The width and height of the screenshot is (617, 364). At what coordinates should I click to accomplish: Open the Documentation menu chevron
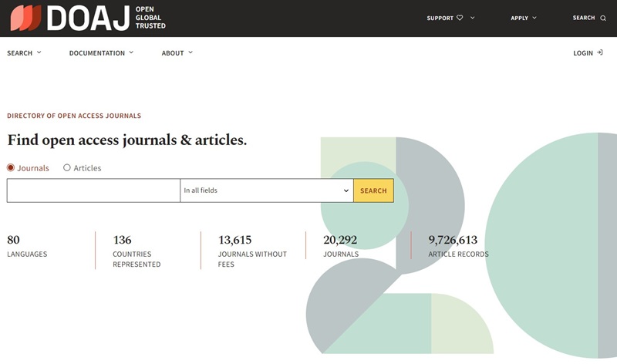(x=131, y=52)
